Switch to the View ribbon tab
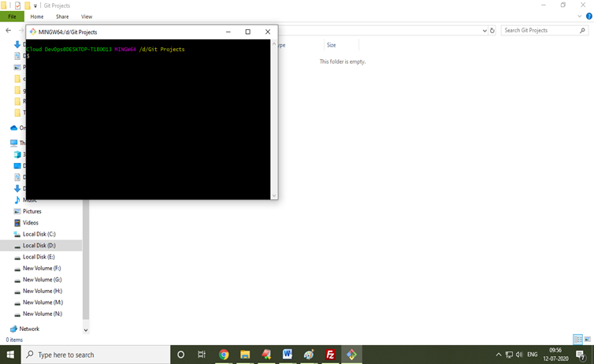594x364 pixels. [87, 16]
